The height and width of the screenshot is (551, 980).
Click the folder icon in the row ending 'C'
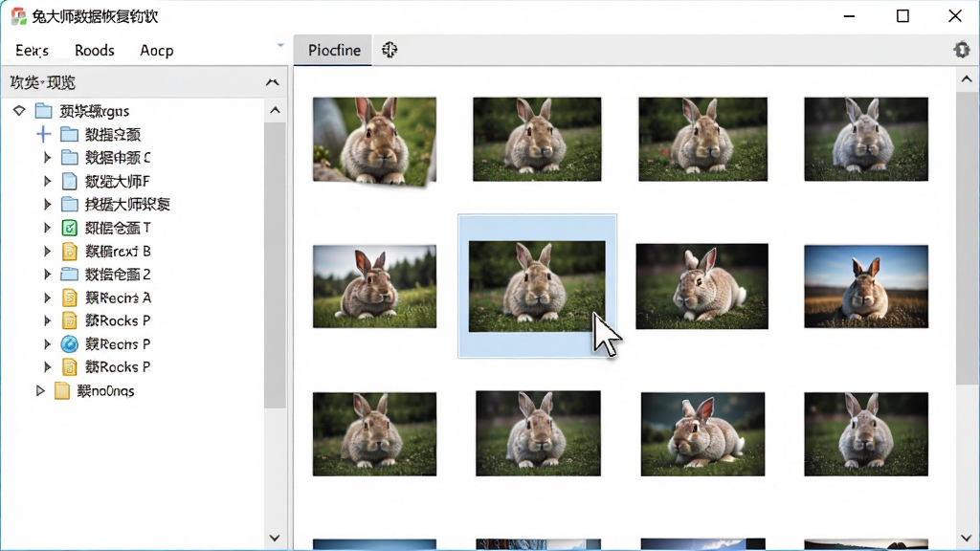[x=69, y=157]
